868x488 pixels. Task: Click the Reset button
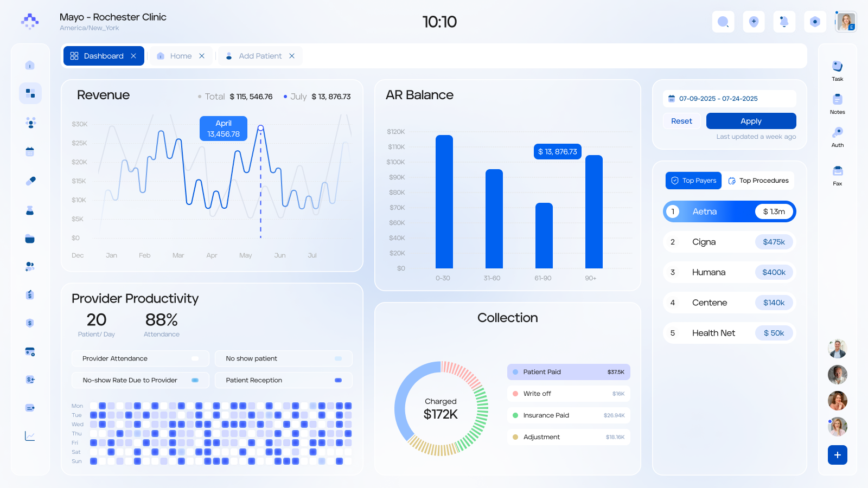(x=681, y=121)
